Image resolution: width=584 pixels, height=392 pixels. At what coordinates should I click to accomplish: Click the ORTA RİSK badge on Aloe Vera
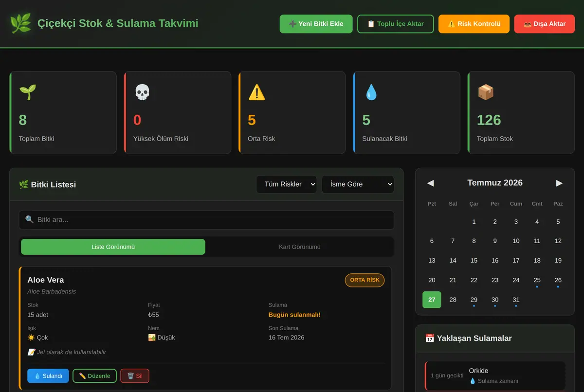pos(365,280)
